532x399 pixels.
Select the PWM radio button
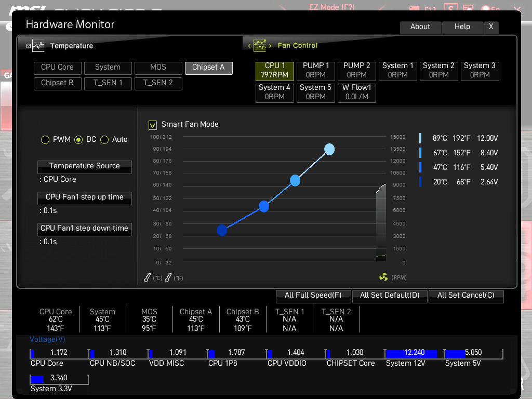[x=45, y=140]
